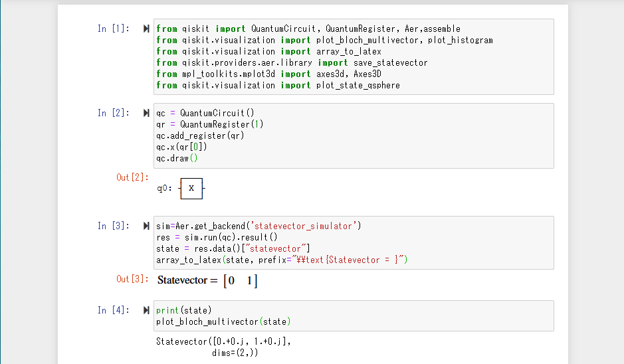Click the Out[2] output prompt
The width and height of the screenshot is (624, 364).
(132, 177)
